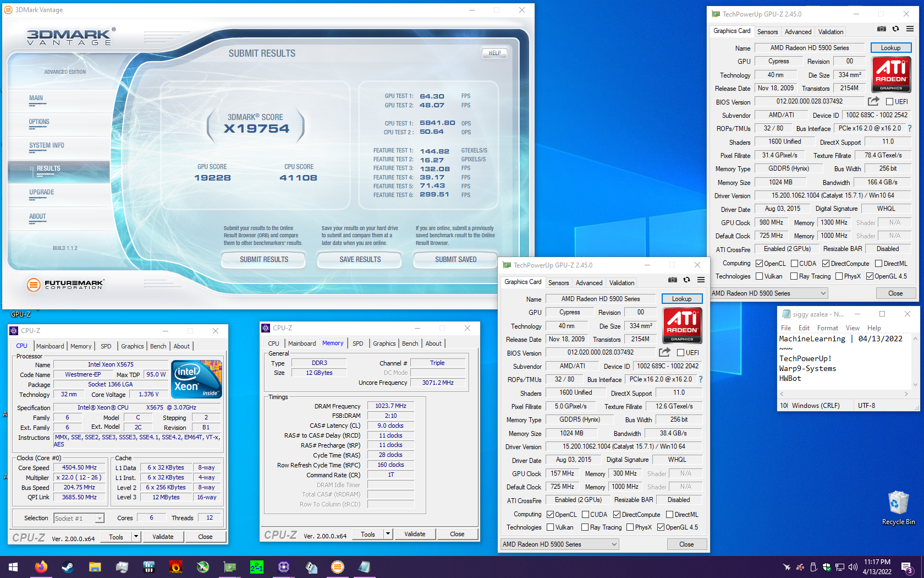Viewport: 924px width, 578px height.
Task: Toggle Ray Tracing checkbox in lower GPU-Z window
Action: tap(585, 527)
